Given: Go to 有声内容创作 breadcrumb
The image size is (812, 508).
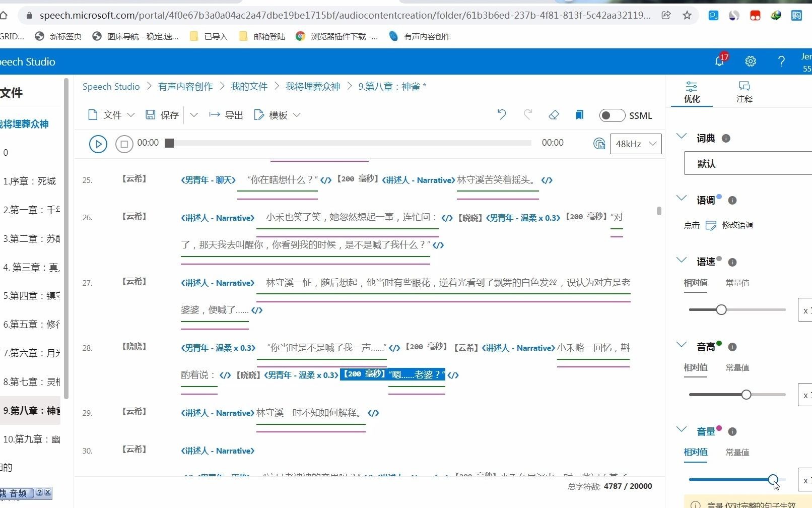Looking at the screenshot, I should coord(185,87).
